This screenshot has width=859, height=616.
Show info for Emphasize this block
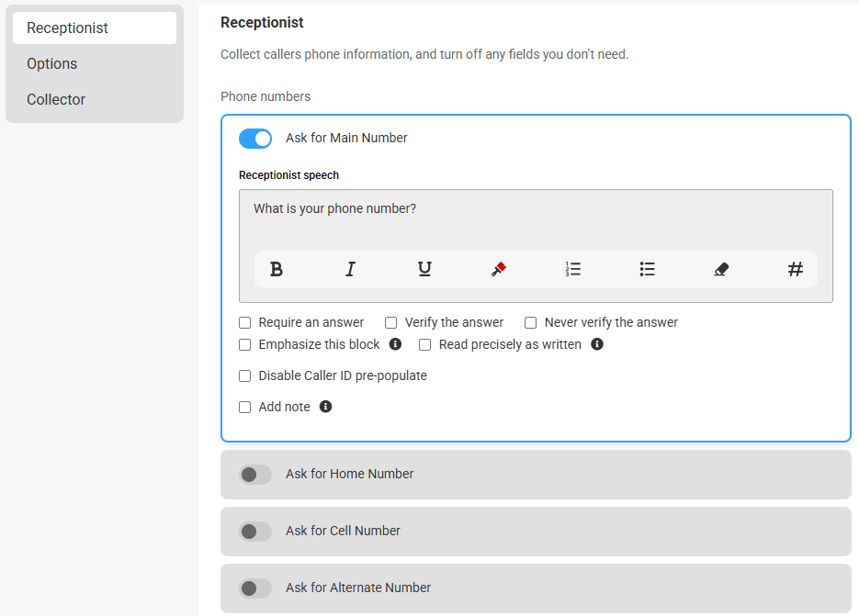coord(395,344)
